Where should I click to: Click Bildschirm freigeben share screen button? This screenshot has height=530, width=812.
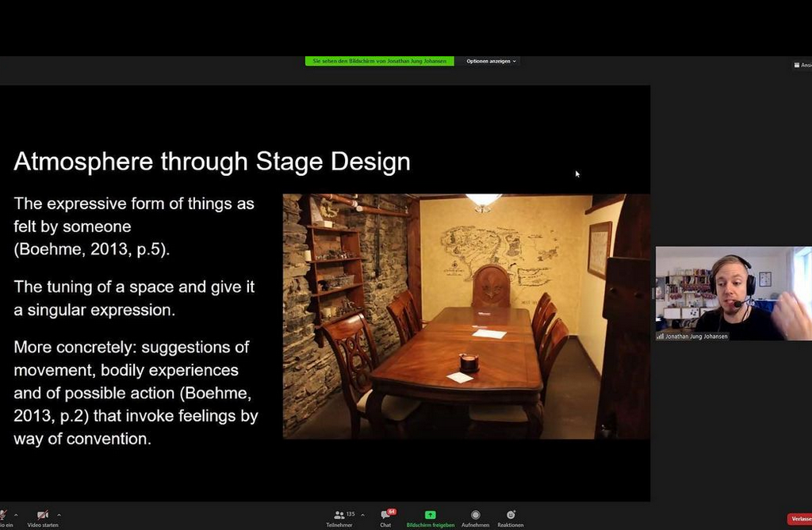(x=431, y=518)
